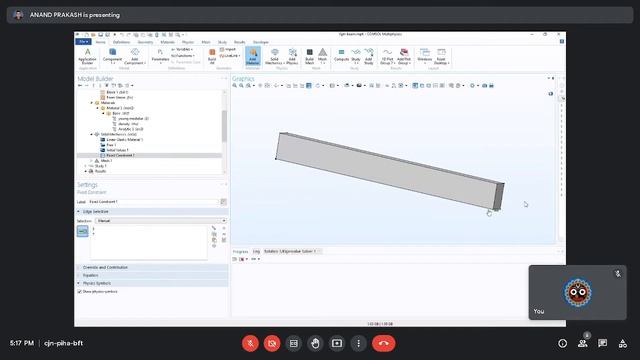Switch to the Results ribbon tab
Image resolution: width=640 pixels, height=360 pixels.
[x=240, y=42]
